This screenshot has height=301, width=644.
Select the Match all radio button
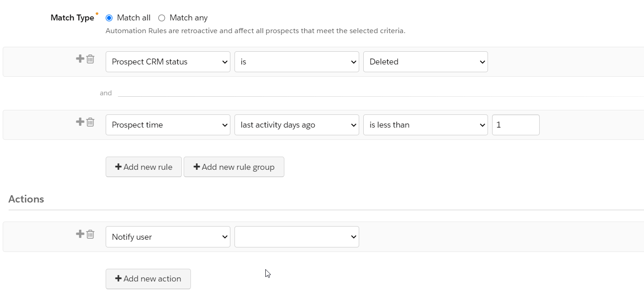click(x=109, y=18)
